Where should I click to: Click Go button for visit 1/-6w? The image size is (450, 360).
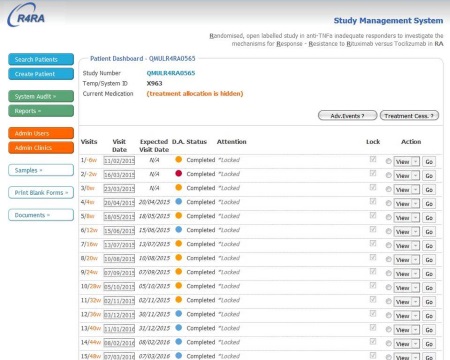[429, 162]
